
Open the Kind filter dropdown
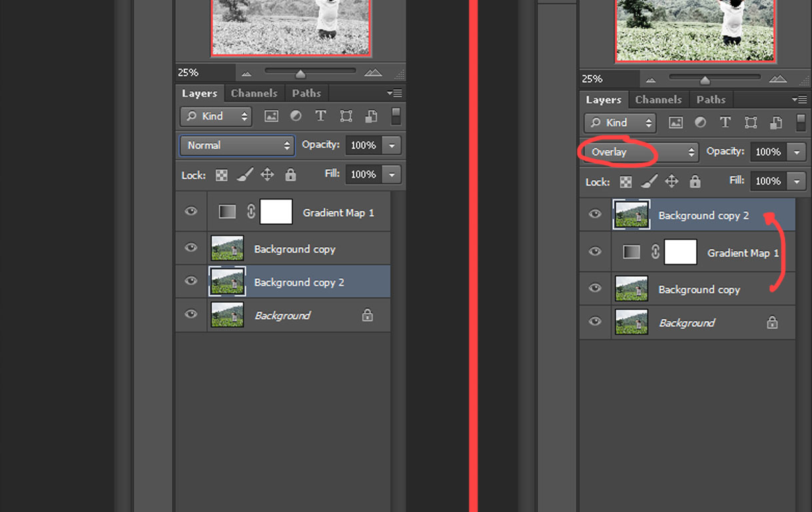(215, 116)
